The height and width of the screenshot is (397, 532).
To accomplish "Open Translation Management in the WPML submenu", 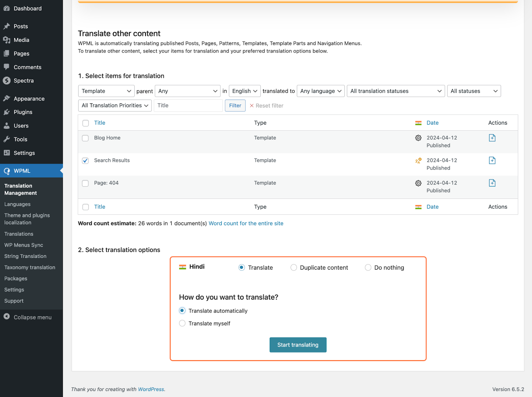I will (x=21, y=190).
